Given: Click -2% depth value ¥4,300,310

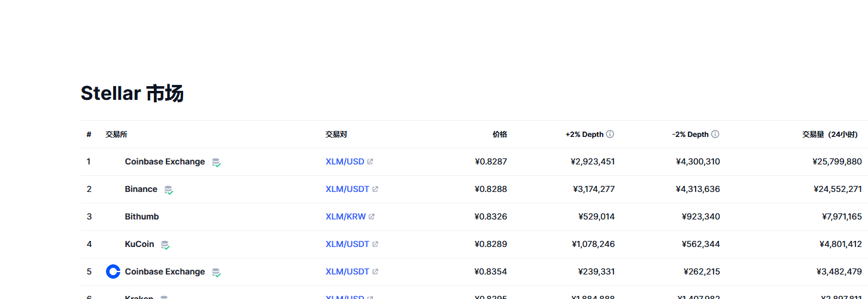Looking at the screenshot, I should point(698,162).
